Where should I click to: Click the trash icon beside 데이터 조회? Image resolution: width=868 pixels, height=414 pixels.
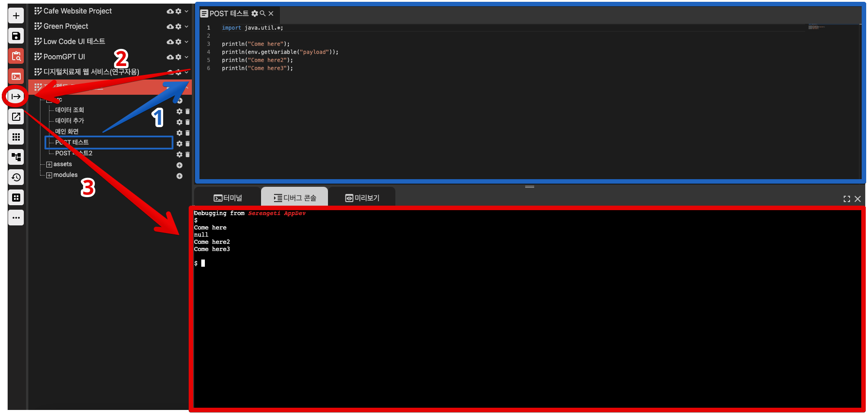(187, 111)
